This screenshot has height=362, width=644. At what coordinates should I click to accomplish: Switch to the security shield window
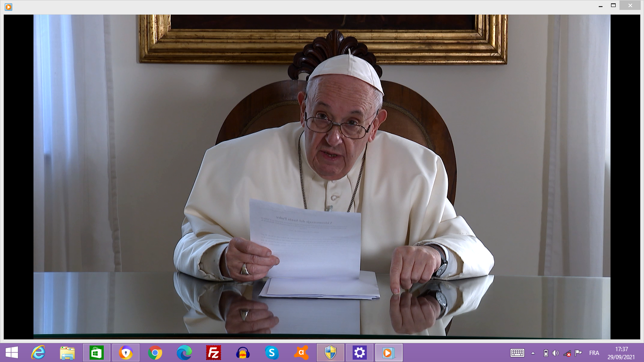[x=330, y=353]
